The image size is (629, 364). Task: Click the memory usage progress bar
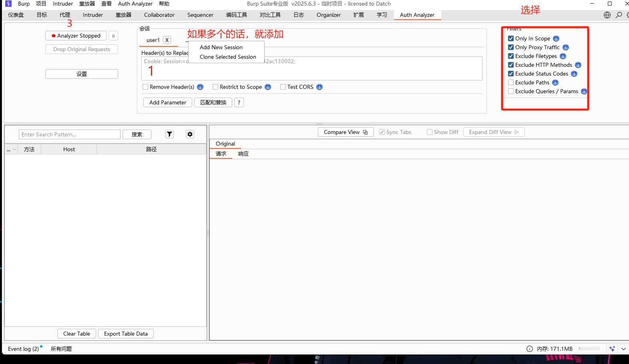(x=589, y=349)
